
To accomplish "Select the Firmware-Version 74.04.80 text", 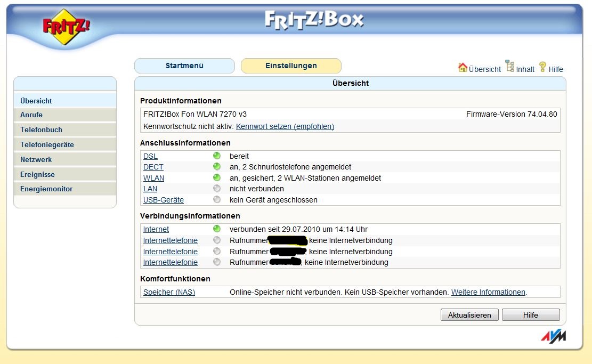I will coord(512,114).
